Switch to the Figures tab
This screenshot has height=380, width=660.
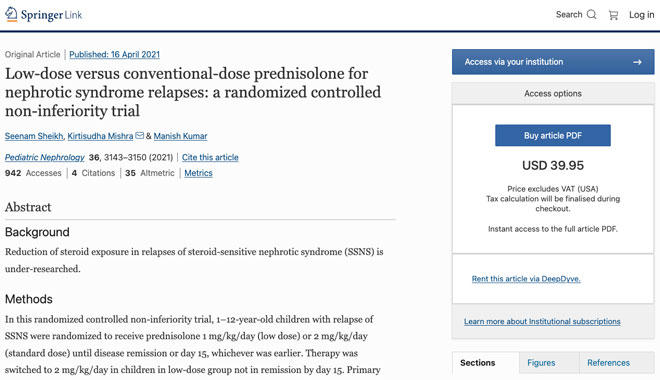click(541, 363)
